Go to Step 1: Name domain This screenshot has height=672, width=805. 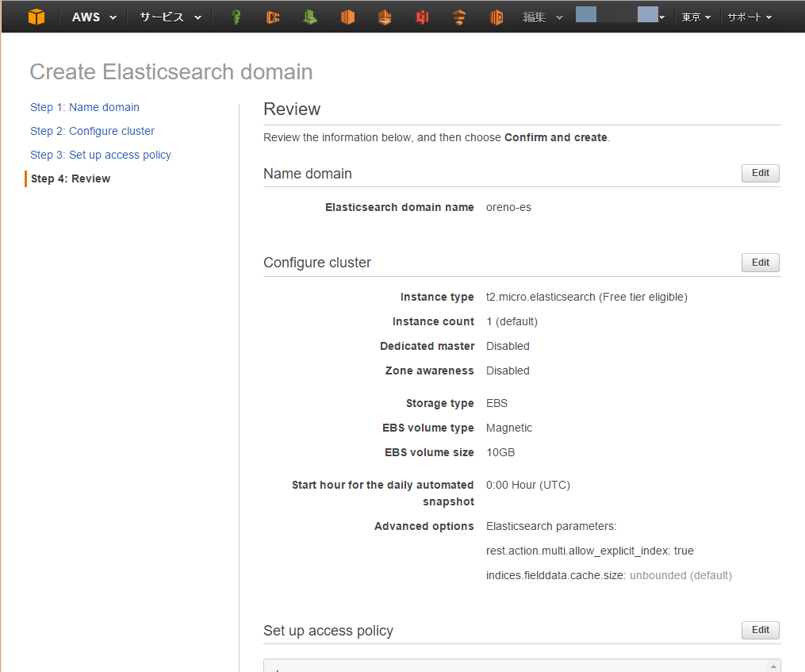[85, 107]
